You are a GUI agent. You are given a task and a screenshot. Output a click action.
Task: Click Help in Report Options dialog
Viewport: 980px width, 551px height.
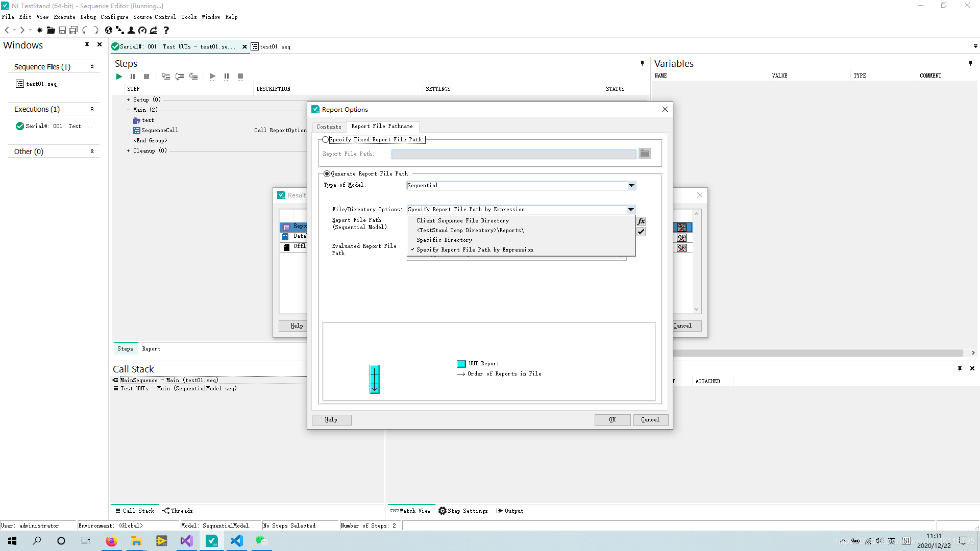point(331,420)
